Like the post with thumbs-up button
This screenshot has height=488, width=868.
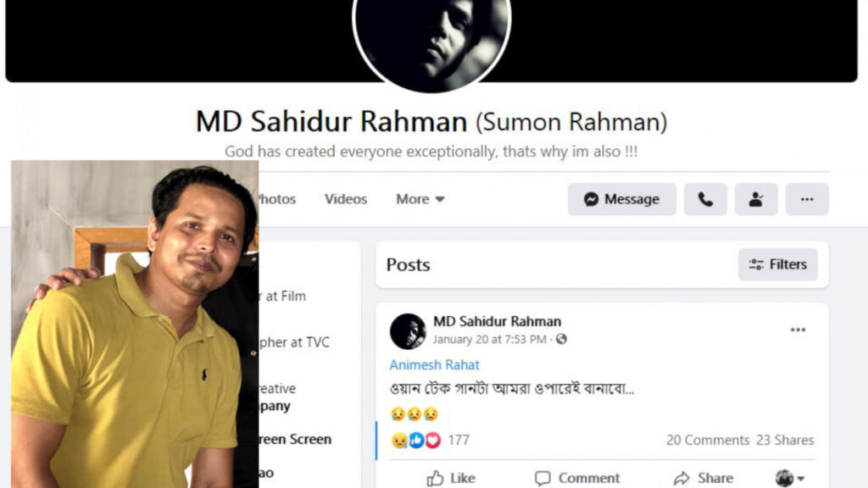click(451, 478)
